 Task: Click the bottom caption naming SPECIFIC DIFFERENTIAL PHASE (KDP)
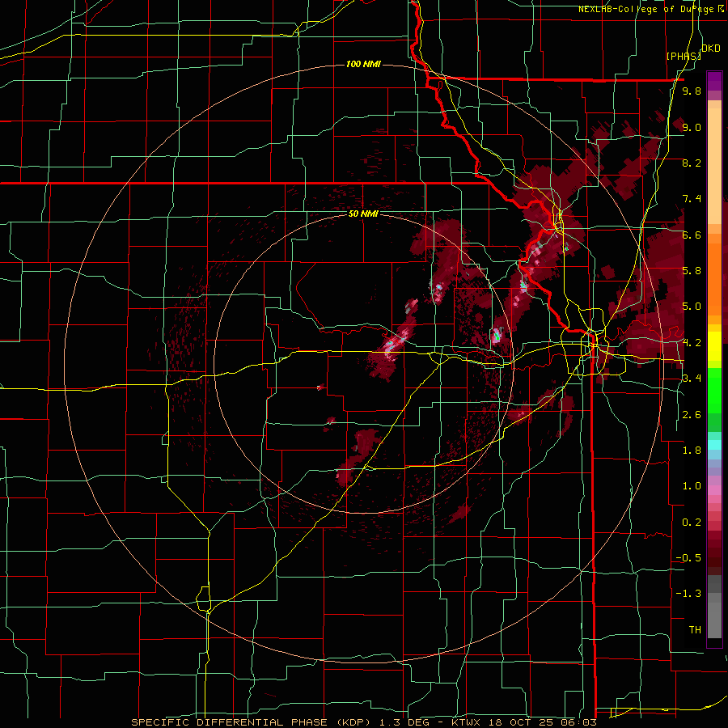coord(365,722)
